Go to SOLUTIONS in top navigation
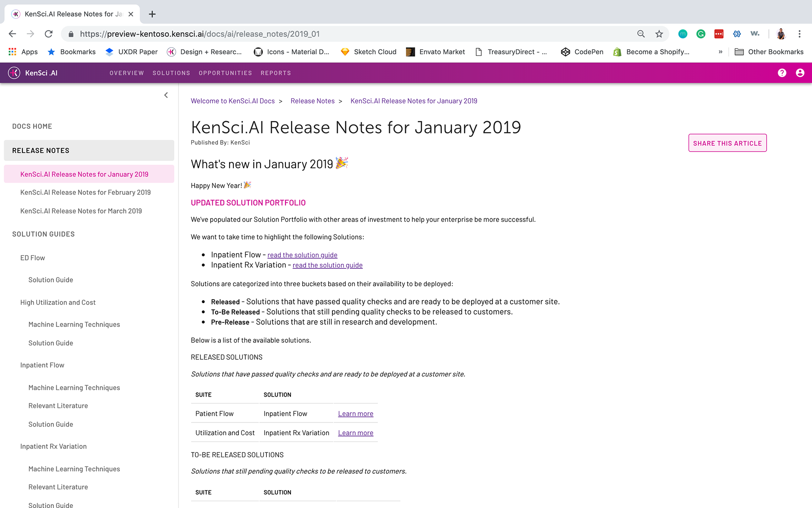 [x=171, y=73]
